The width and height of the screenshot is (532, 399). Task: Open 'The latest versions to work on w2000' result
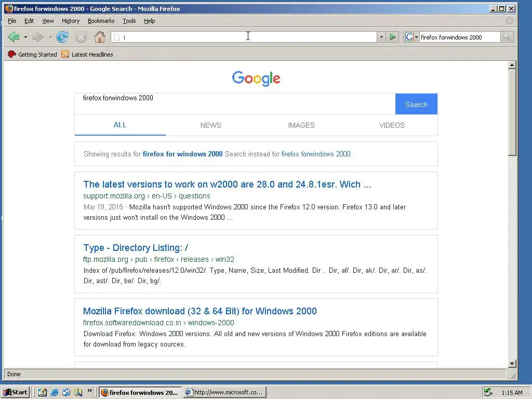coord(227,184)
